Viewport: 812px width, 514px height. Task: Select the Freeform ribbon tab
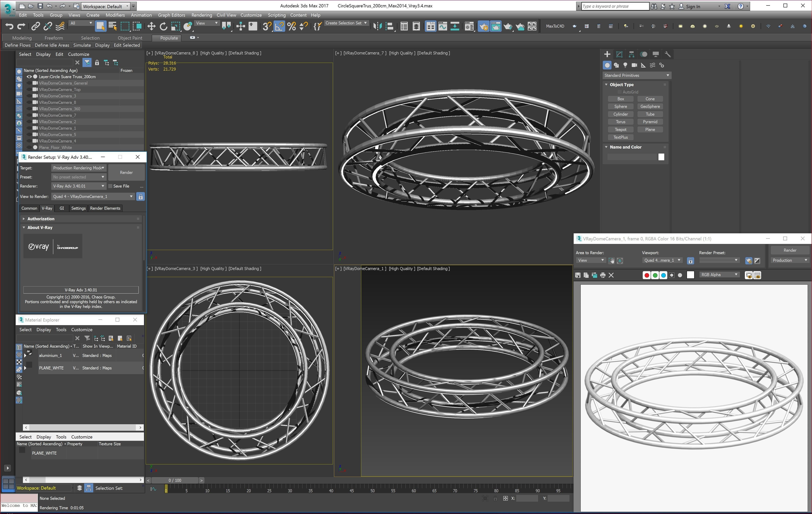click(54, 38)
